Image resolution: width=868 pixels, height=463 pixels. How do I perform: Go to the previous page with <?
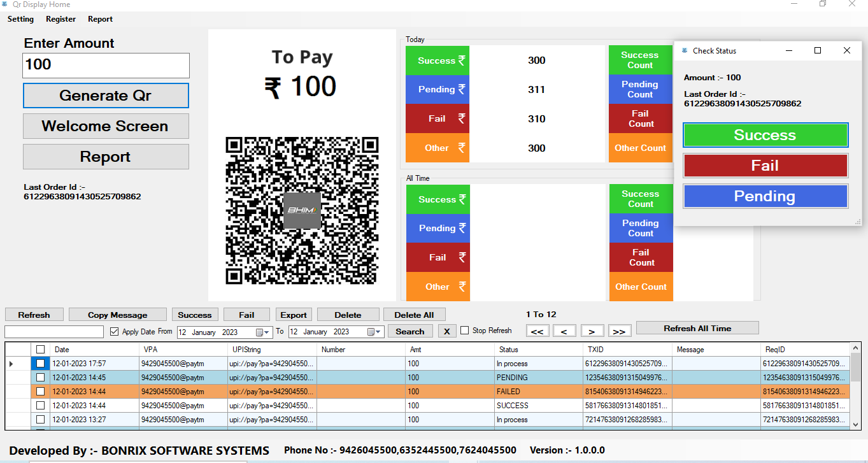tap(564, 331)
